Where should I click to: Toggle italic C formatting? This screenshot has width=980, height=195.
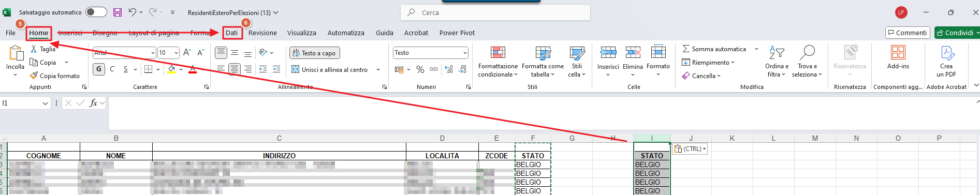tap(112, 69)
